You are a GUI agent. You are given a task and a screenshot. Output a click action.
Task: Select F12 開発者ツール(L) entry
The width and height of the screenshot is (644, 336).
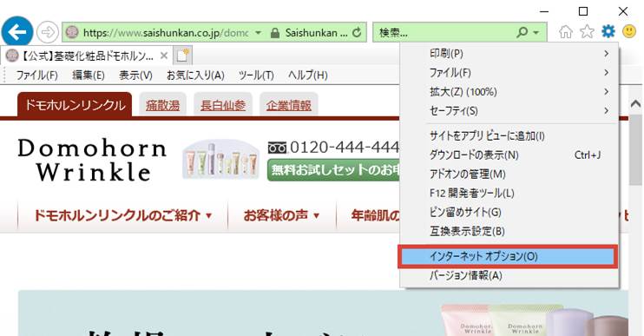[509, 193]
